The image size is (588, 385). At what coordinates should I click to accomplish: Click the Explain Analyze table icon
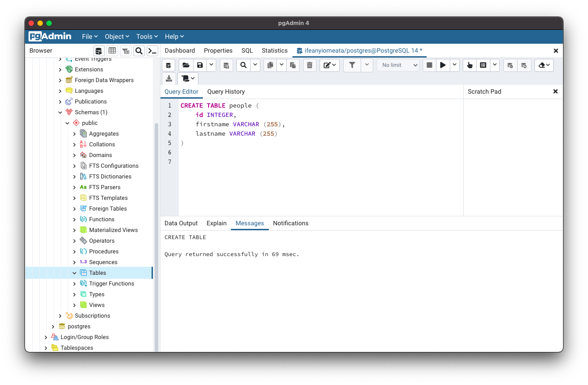[483, 65]
